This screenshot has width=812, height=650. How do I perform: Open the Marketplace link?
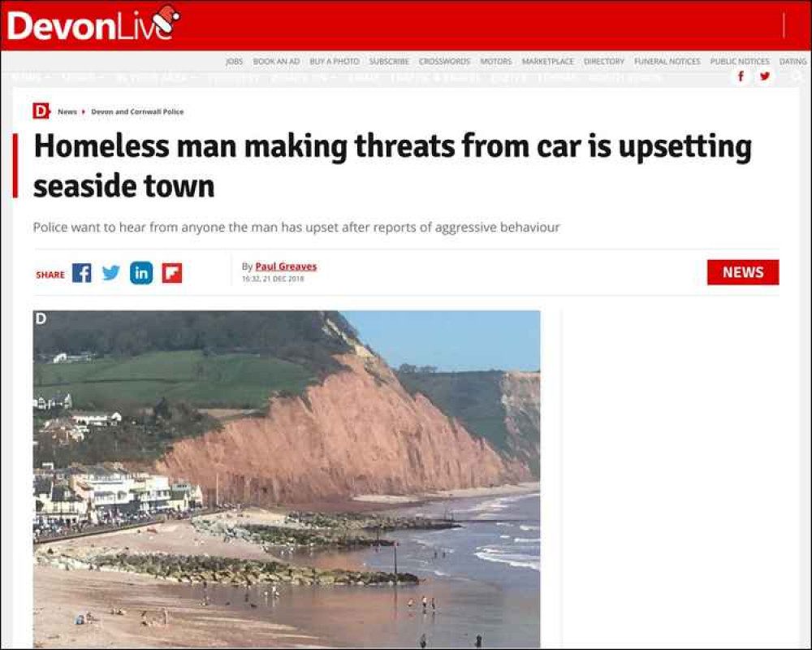click(548, 61)
